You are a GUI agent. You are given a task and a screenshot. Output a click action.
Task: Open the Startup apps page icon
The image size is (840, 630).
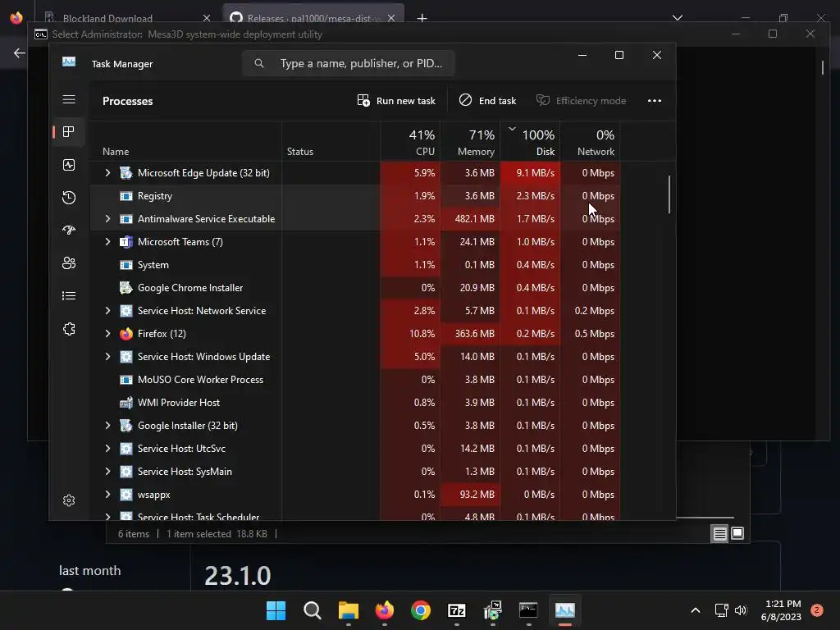click(x=69, y=231)
